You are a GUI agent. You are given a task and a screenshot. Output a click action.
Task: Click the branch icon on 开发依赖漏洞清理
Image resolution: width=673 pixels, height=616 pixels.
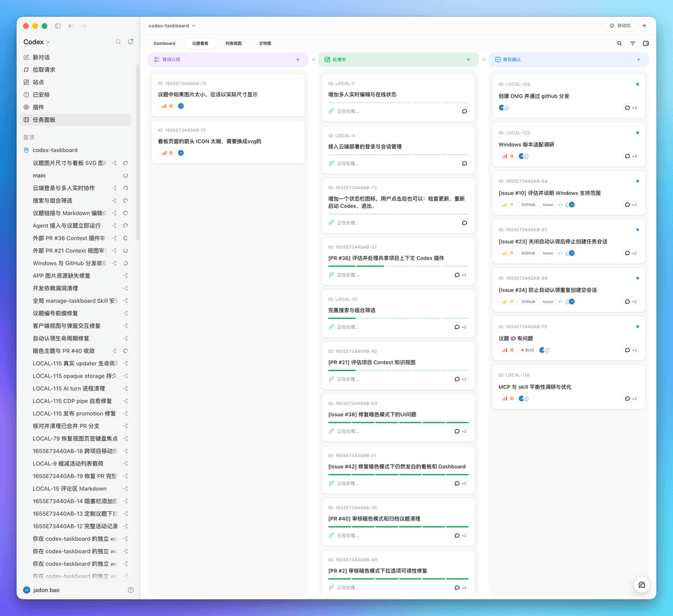coord(125,288)
